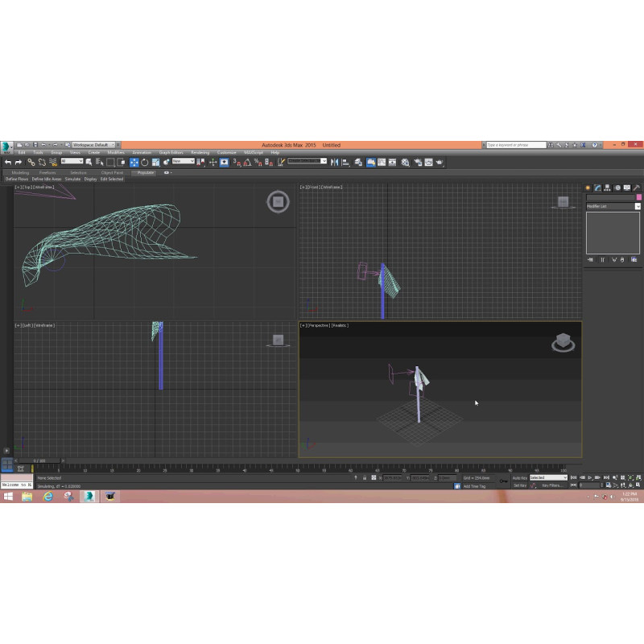Toggle the Auto Key button

(519, 477)
